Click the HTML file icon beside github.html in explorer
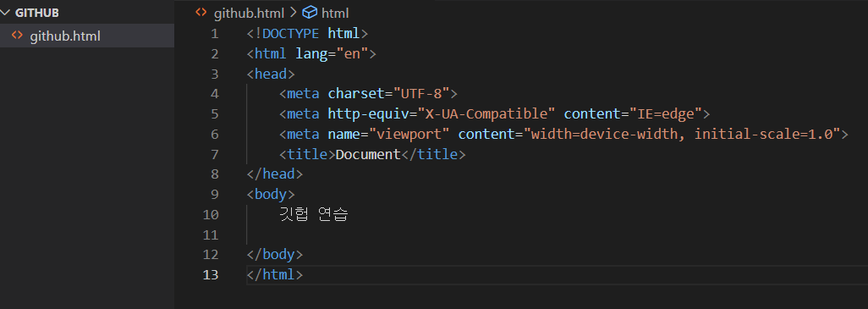 18,36
